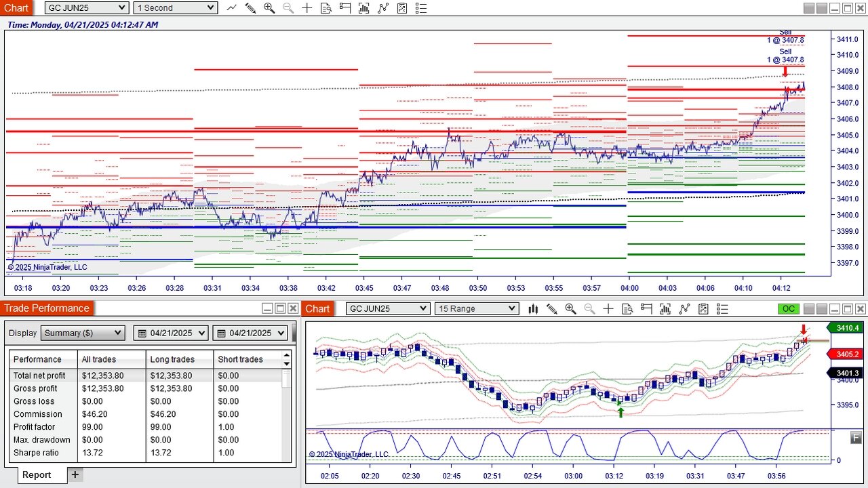Click the time label Monday, 04/21/2025 04:12:47 AM
Screen dimensions: 868x488
click(83, 24)
